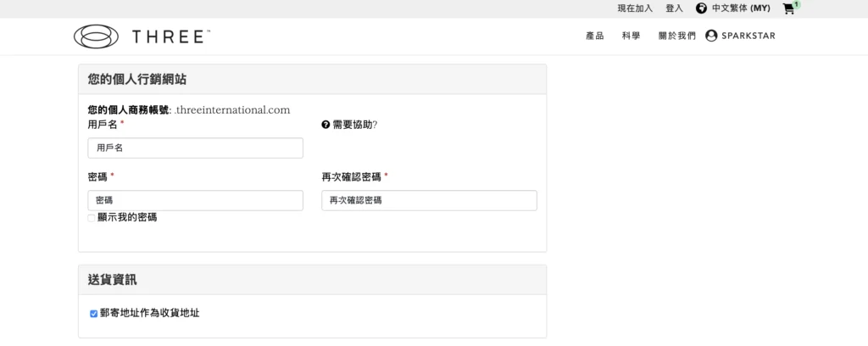Open the 中文繁体 (MY) language selector
This screenshot has height=346, width=868.
coord(741,8)
